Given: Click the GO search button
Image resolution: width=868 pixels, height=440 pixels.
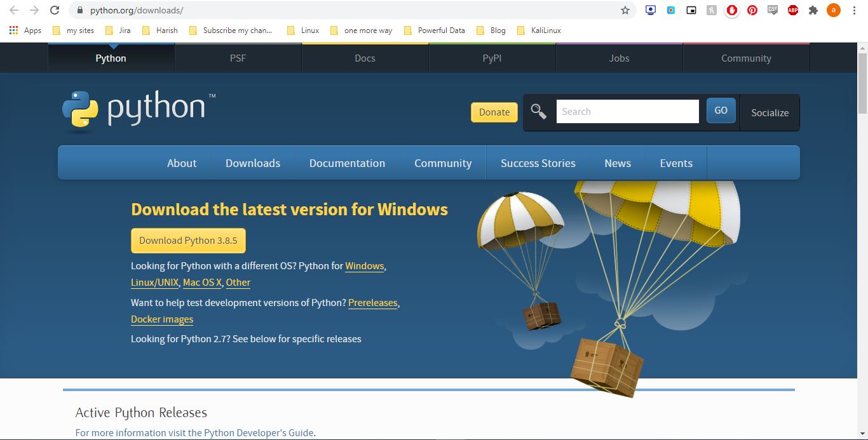Looking at the screenshot, I should tap(721, 110).
